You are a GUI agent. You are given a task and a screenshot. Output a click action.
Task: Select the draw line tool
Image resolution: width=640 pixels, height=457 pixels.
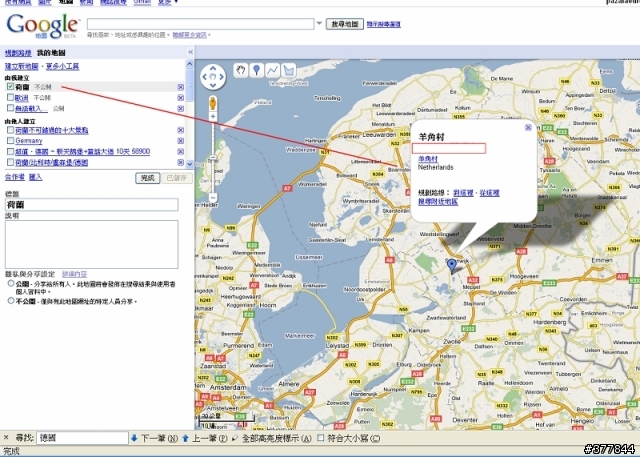(x=273, y=70)
